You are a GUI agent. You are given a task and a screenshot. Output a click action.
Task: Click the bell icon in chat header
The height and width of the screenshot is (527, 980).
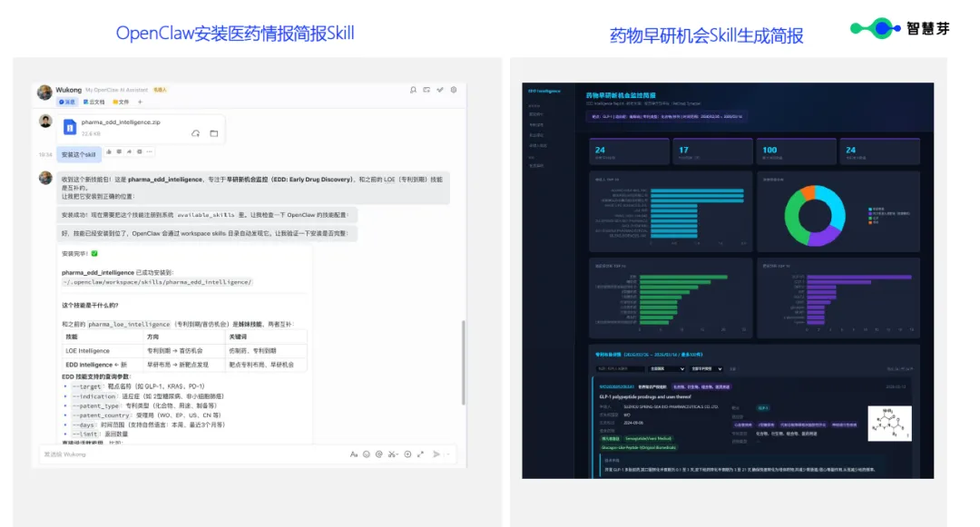point(413,90)
